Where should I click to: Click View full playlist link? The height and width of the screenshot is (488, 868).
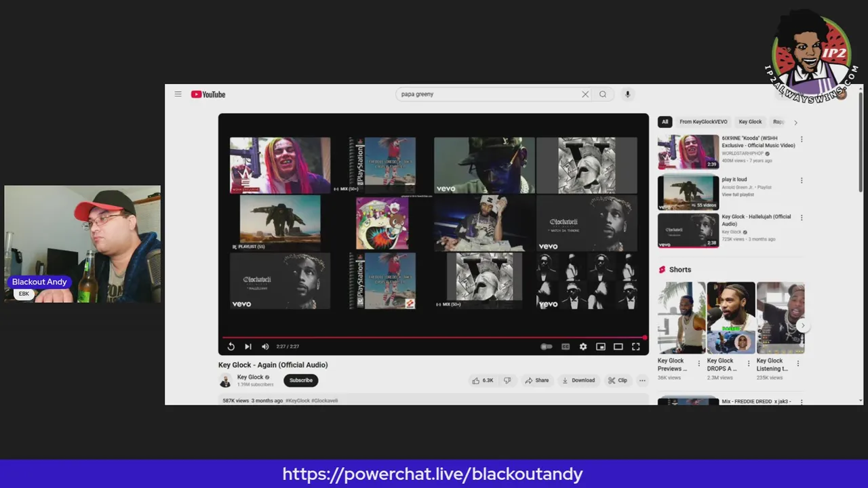coord(736,195)
